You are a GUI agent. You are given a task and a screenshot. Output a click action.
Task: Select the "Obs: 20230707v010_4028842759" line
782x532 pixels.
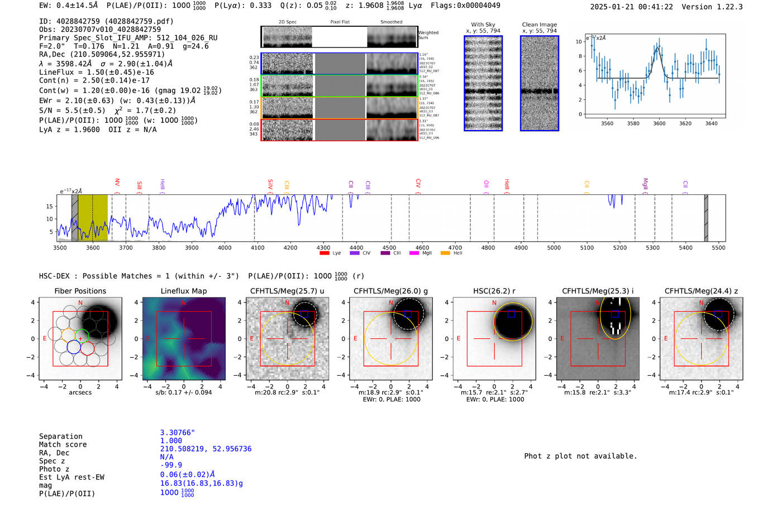click(100, 29)
